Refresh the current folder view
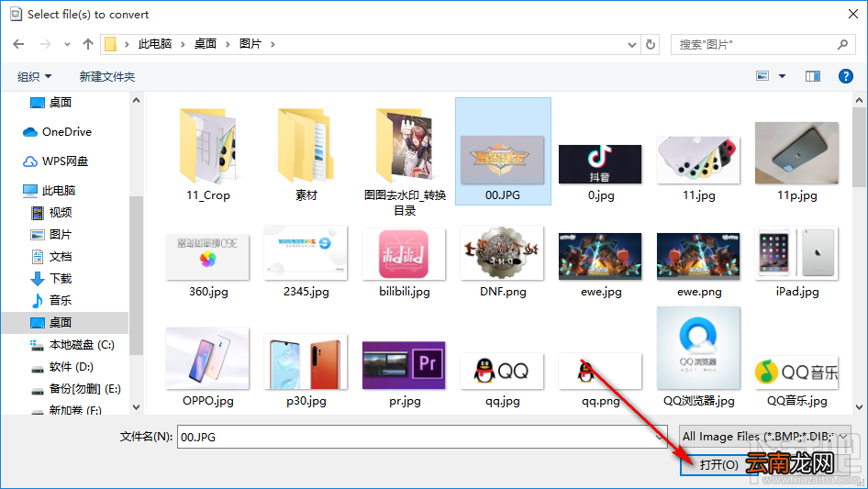This screenshot has width=868, height=489. click(x=651, y=44)
